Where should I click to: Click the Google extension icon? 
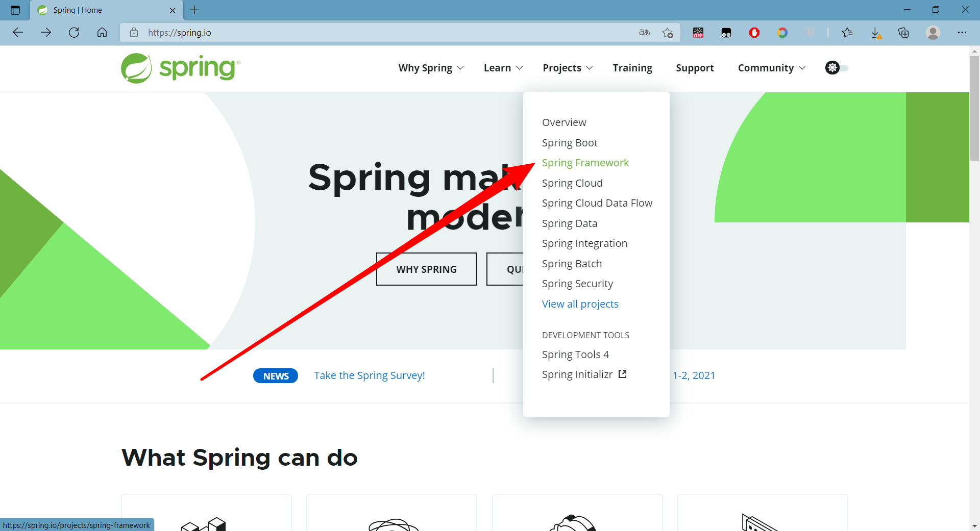(x=782, y=33)
